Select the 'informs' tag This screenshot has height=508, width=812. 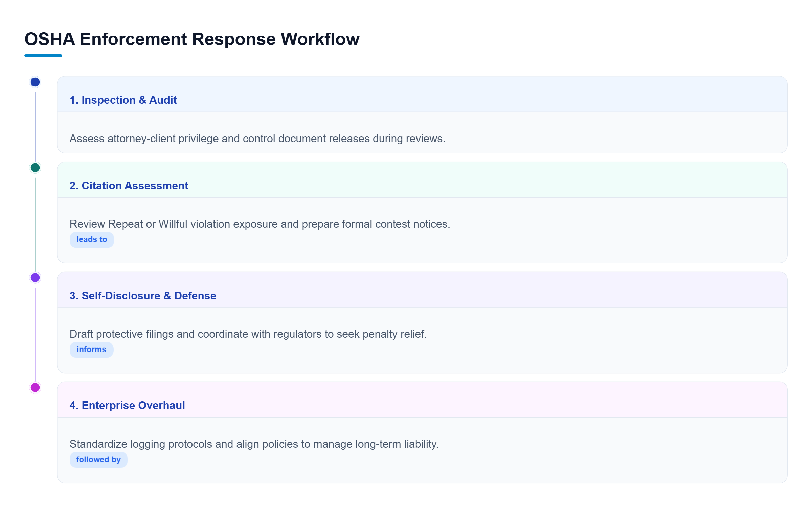(x=91, y=350)
